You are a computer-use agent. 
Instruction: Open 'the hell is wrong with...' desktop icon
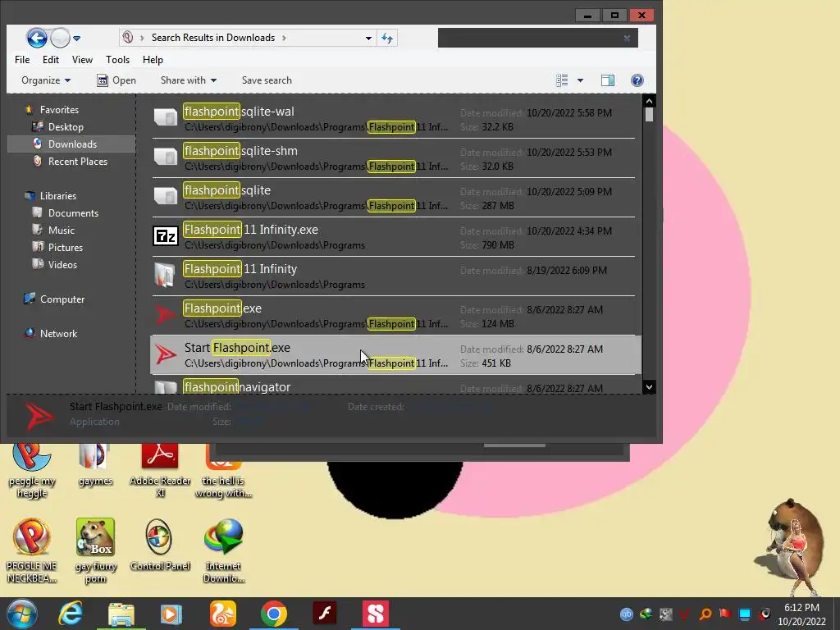pos(223,471)
